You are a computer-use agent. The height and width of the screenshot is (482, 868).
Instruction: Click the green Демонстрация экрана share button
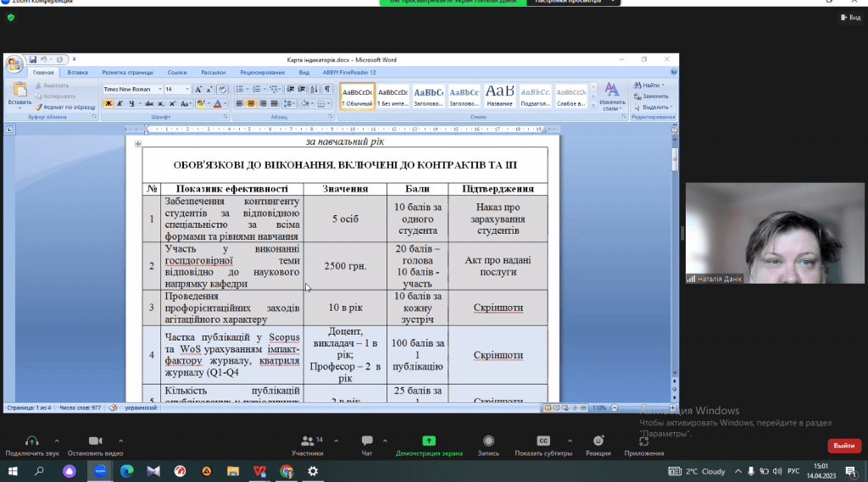click(x=429, y=441)
